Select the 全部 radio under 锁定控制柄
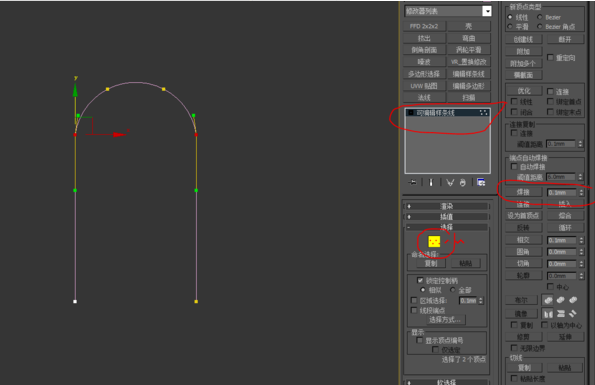The image size is (595, 385). click(x=453, y=290)
